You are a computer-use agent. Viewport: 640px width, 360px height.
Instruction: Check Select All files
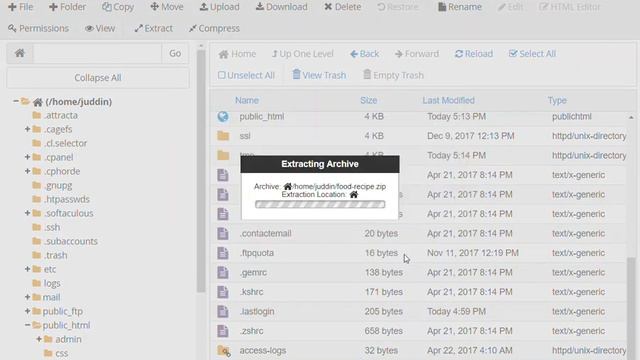tap(532, 54)
